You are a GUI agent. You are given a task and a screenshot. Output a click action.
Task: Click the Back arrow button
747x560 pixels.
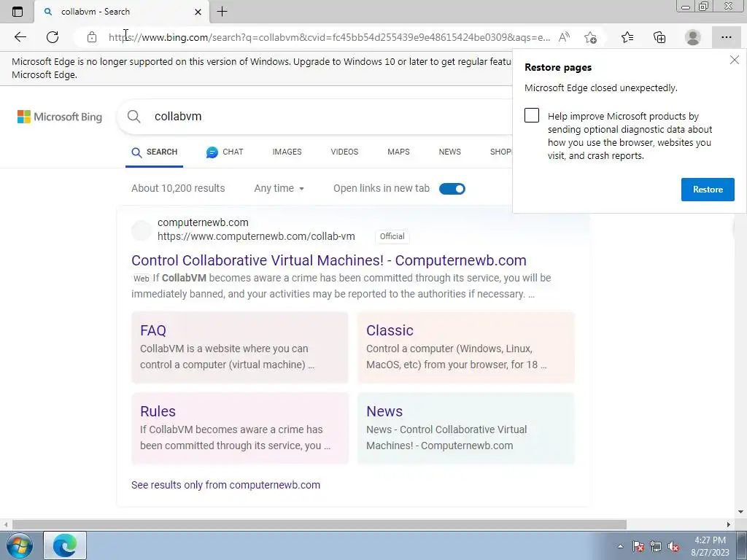click(20, 37)
